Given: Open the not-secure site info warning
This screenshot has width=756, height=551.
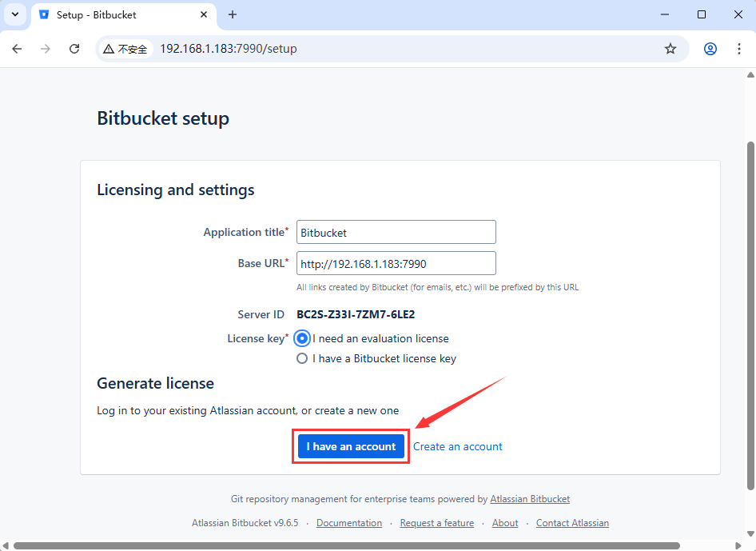Looking at the screenshot, I should (125, 49).
